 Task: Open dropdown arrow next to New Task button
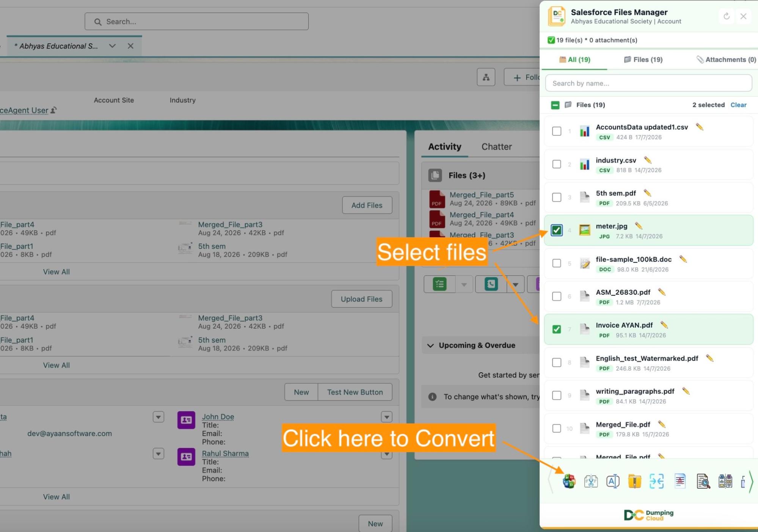(x=464, y=284)
